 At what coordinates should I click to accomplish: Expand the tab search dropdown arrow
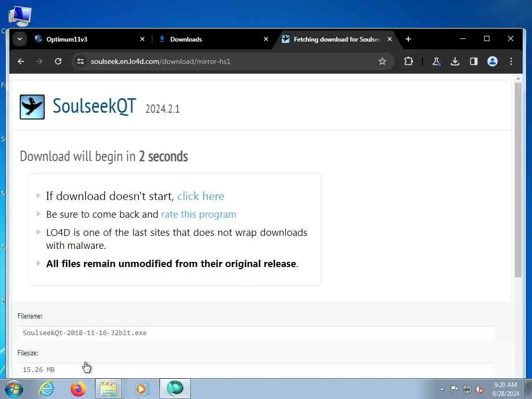[20, 39]
